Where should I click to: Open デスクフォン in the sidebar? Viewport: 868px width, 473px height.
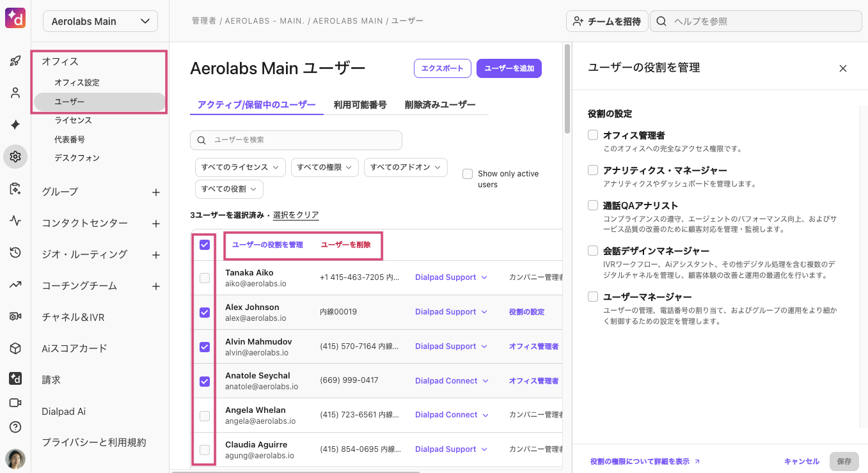coord(77,158)
